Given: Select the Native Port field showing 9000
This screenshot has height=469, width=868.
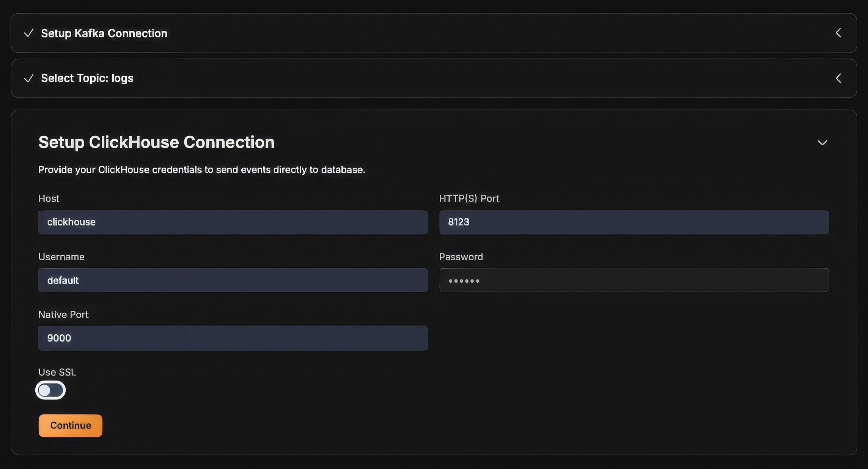Looking at the screenshot, I should (x=233, y=338).
